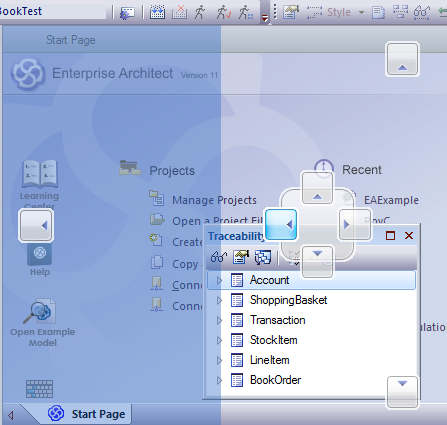447x425 pixels.
Task: Click the glasses icon in Traceability toolbar
Action: [219, 257]
